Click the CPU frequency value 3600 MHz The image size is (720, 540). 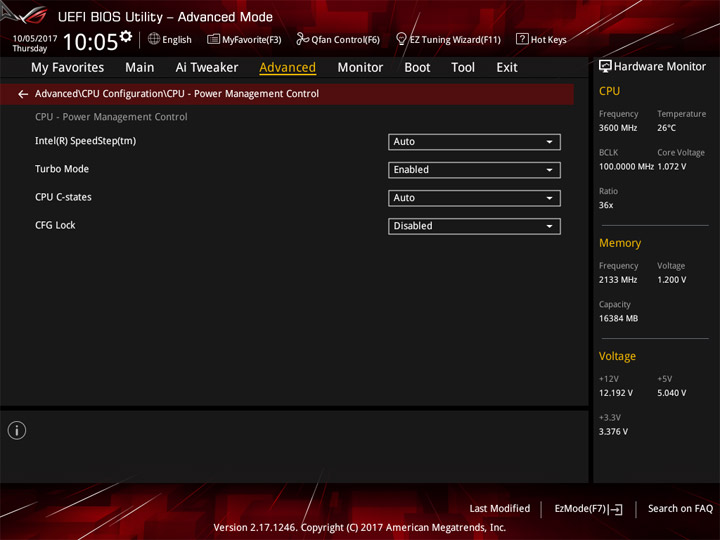pos(618,128)
